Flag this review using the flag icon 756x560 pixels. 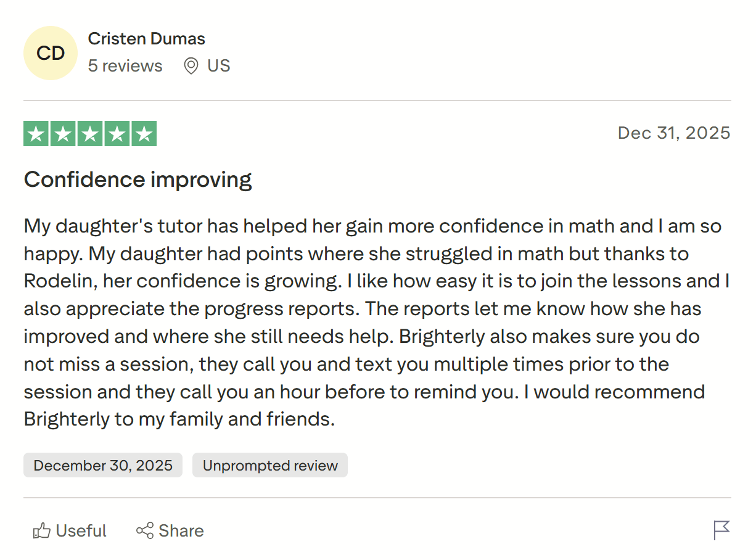tap(721, 530)
